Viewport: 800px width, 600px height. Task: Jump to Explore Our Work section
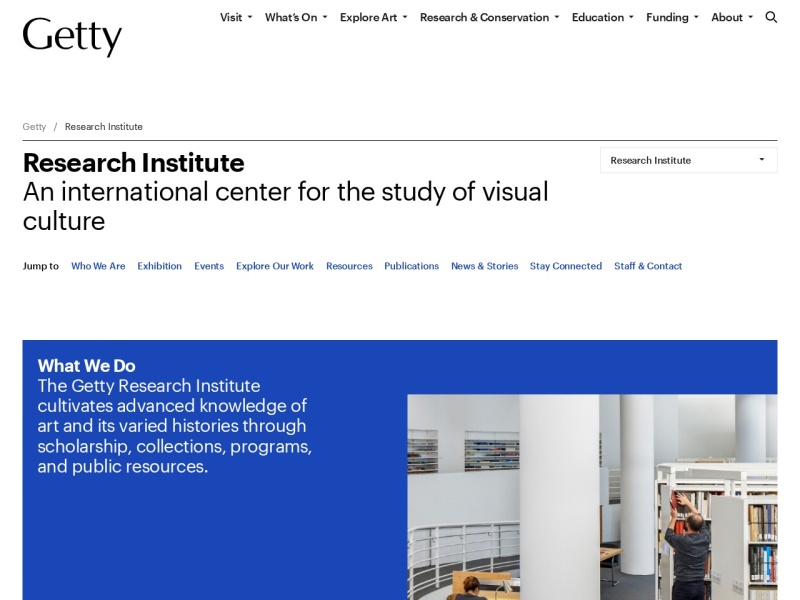coord(274,266)
